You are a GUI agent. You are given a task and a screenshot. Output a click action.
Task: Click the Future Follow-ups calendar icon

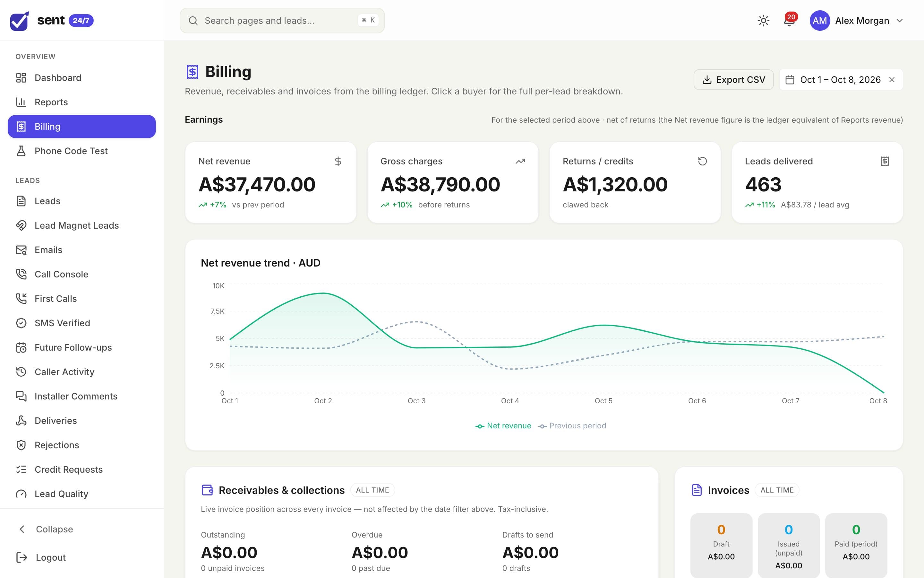21,347
